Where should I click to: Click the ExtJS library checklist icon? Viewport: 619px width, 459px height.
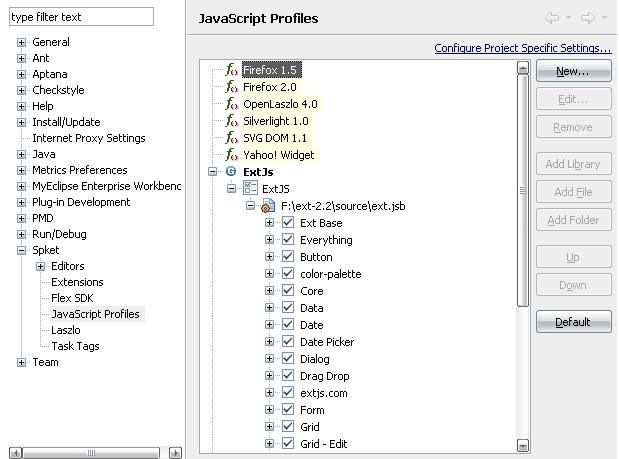[x=250, y=188]
